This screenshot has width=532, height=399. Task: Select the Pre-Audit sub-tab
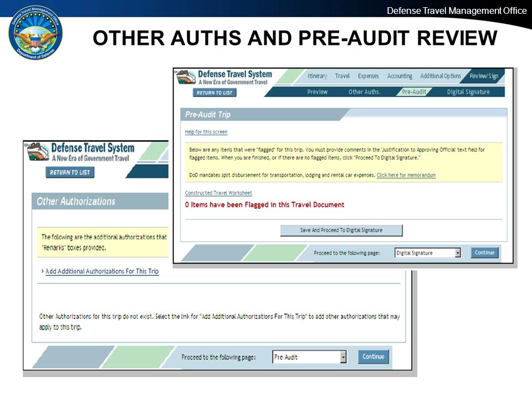point(414,91)
